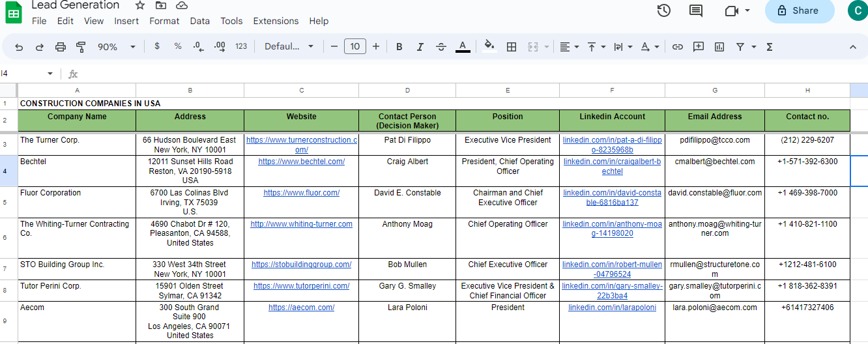
Task: Click the cloud document status icon
Action: click(182, 5)
